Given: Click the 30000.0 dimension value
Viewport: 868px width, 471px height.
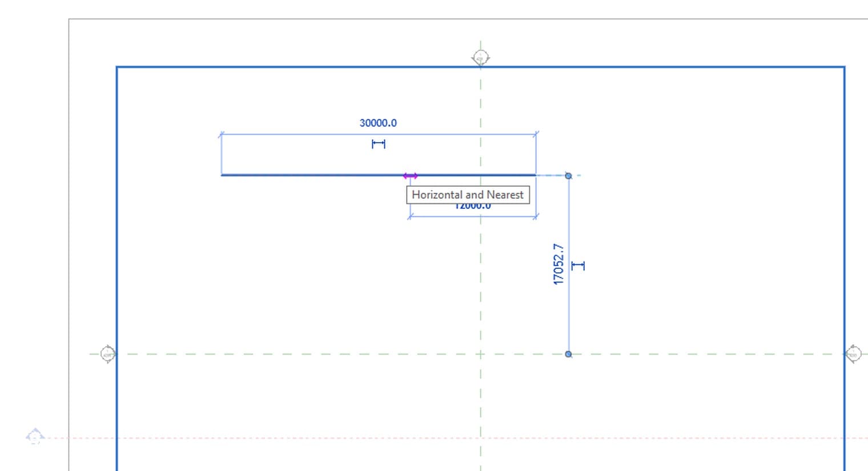Looking at the screenshot, I should tap(378, 123).
